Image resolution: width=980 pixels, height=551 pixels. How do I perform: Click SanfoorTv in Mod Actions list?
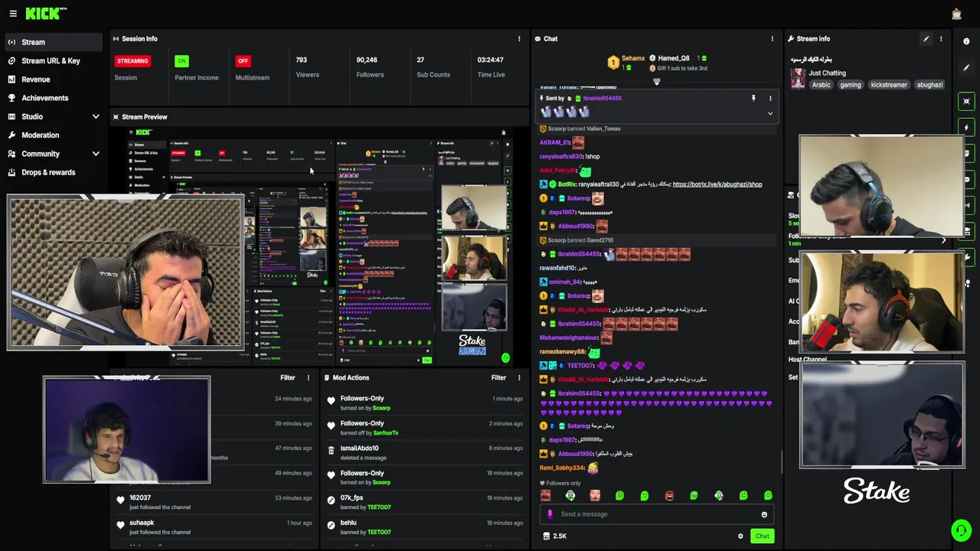[386, 433]
